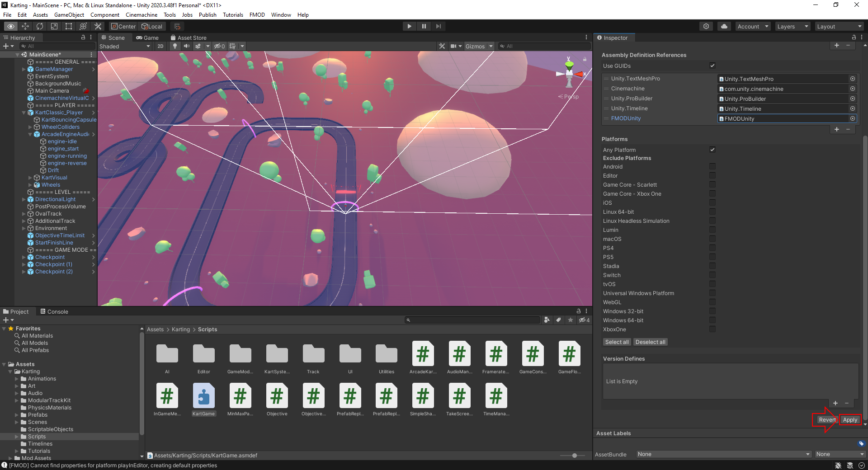Select the Rotate tool in toolbar
The width and height of the screenshot is (868, 470).
40,26
